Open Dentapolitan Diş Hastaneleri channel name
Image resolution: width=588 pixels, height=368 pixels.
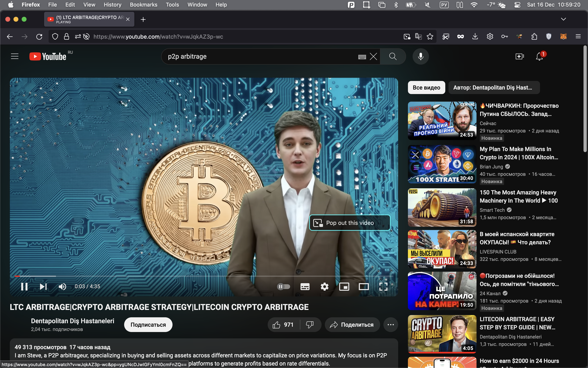point(72,321)
